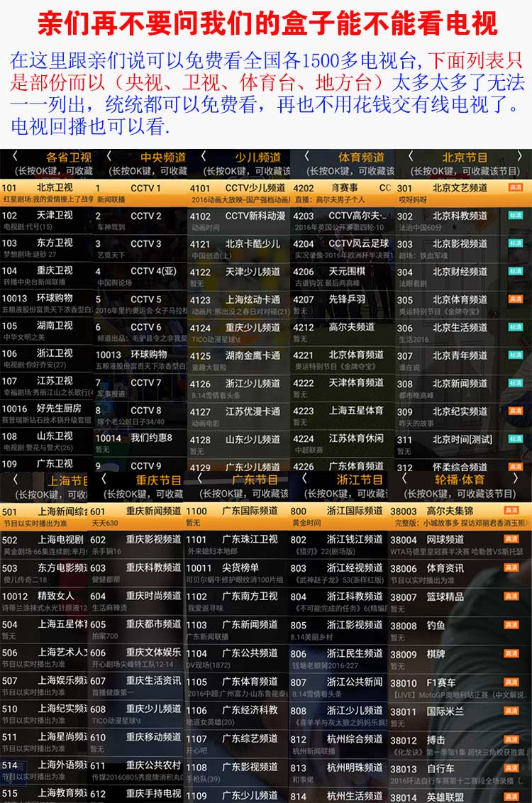Select channel 10012 精致女人
Viewport: 532px width, 803px height.
(x=44, y=602)
